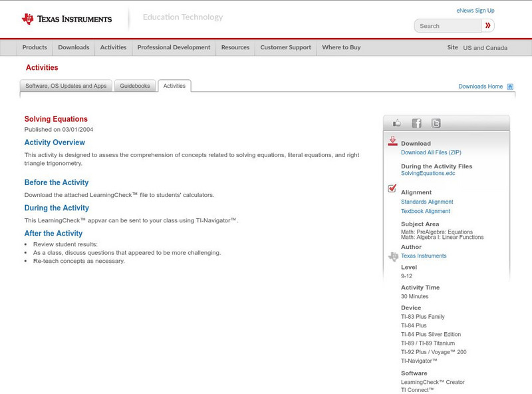
Task: Open the Professional Development menu
Action: pyautogui.click(x=174, y=47)
